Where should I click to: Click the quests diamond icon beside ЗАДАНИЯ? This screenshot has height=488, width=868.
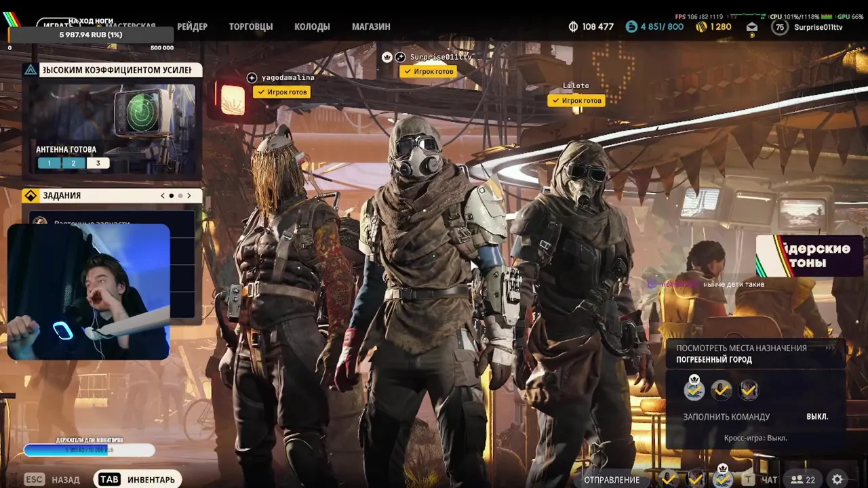pyautogui.click(x=31, y=196)
